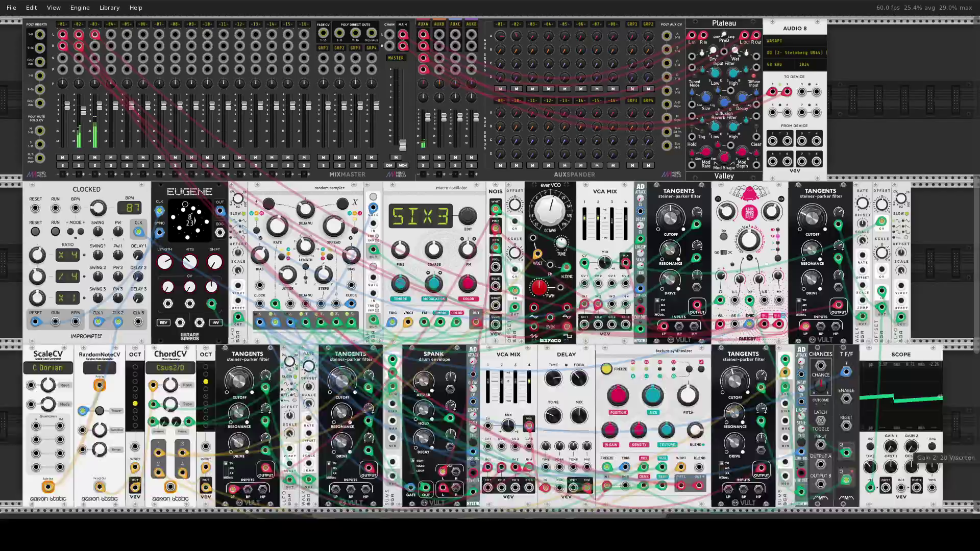Image resolution: width=980 pixels, height=551 pixels.
Task: Click the ATTACK knob on Spank drum envelope
Action: [x=423, y=381]
